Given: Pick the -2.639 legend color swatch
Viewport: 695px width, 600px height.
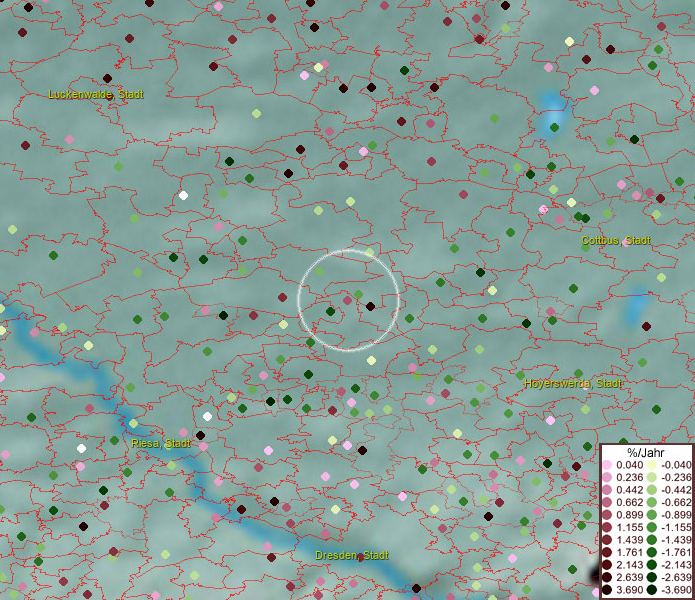Looking at the screenshot, I should pos(652,577).
